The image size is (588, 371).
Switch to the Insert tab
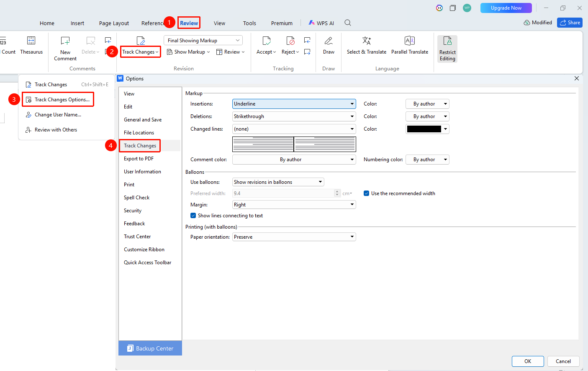77,23
